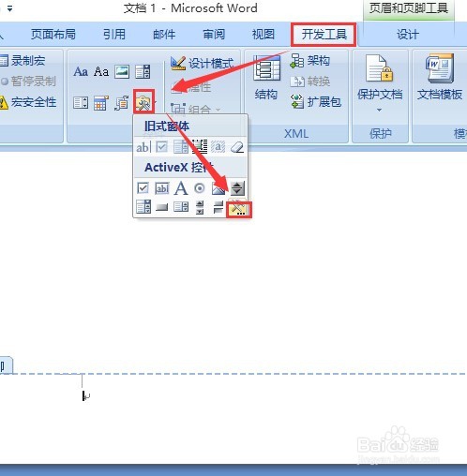The height and width of the screenshot is (476, 467).
Task: Insert ActiveX Spin Button control
Action: [x=237, y=188]
